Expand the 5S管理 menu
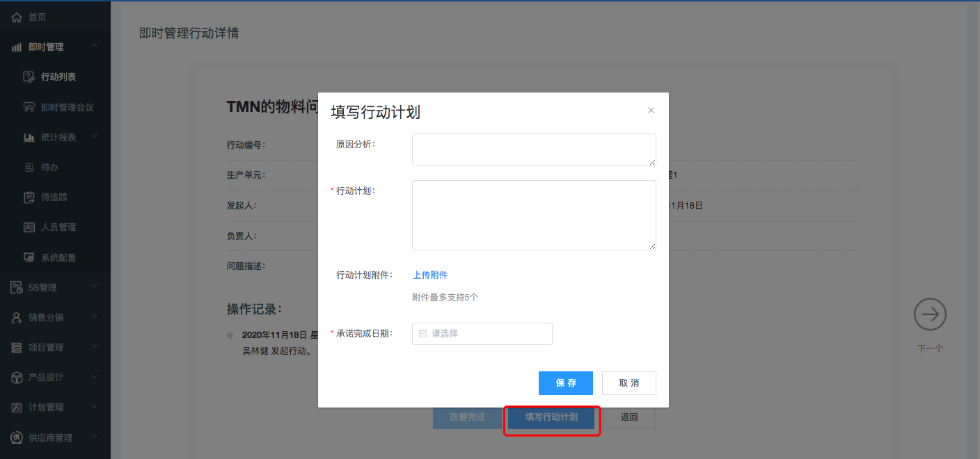The width and height of the screenshot is (980, 459). pyautogui.click(x=95, y=287)
